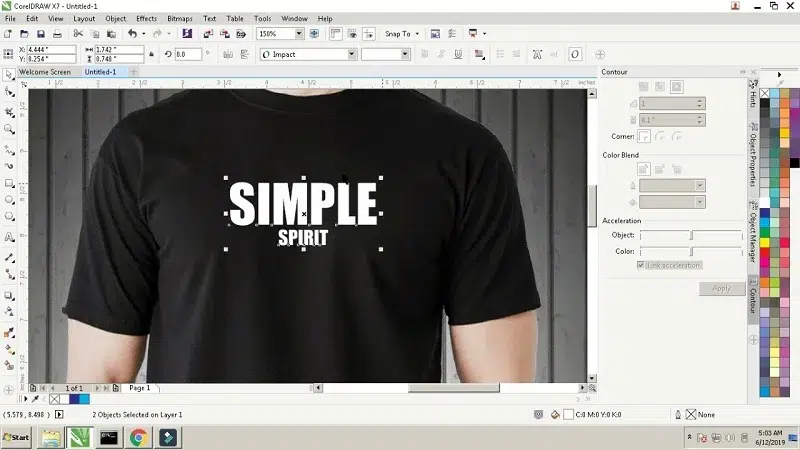Screen dimensions: 800x450
Task: Select the Freehand tool
Action: pos(9,149)
